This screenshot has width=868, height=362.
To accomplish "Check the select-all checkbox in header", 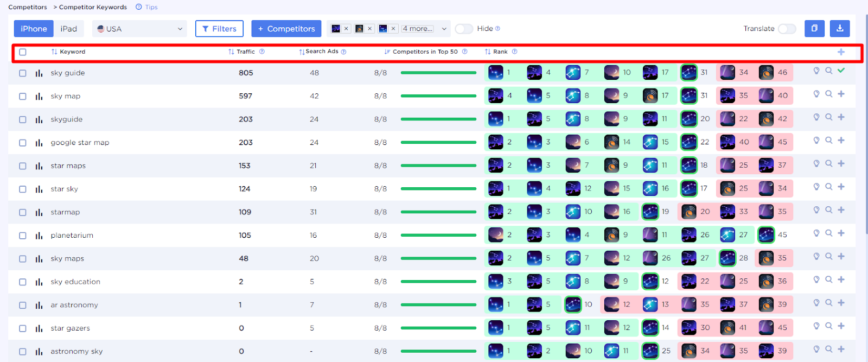I will [x=23, y=52].
